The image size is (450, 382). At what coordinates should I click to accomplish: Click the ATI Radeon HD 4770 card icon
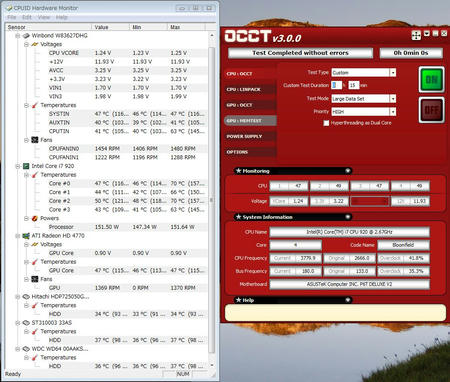click(26, 236)
